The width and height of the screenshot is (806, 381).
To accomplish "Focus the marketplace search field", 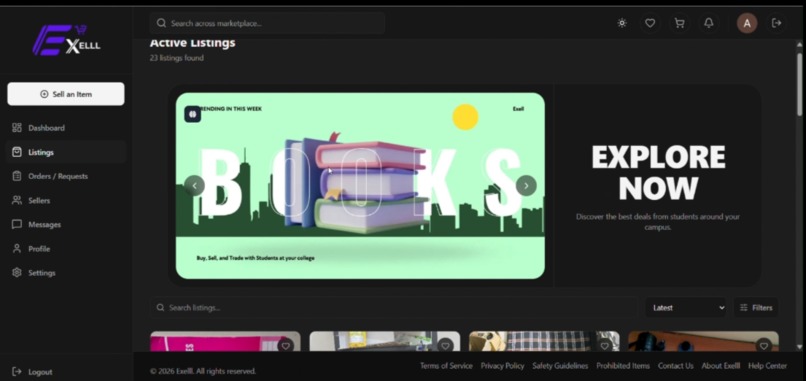I will (x=267, y=23).
